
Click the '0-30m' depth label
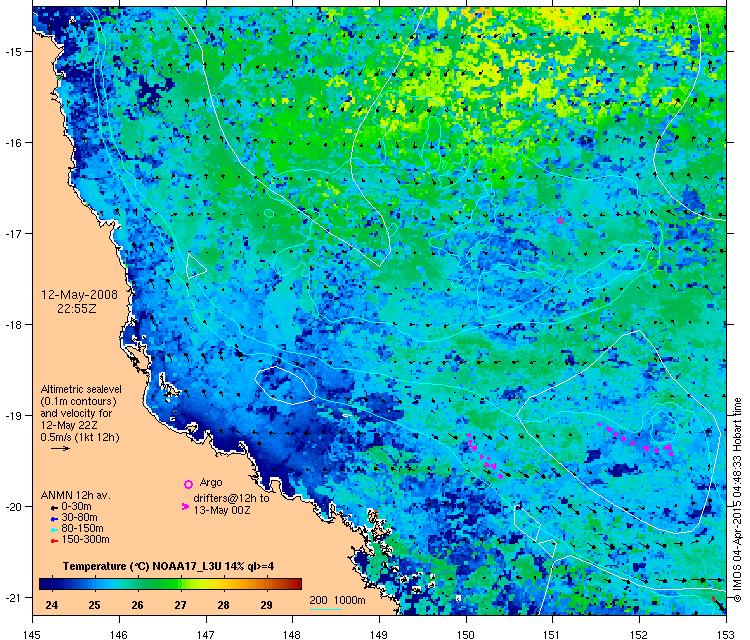pyautogui.click(x=77, y=507)
